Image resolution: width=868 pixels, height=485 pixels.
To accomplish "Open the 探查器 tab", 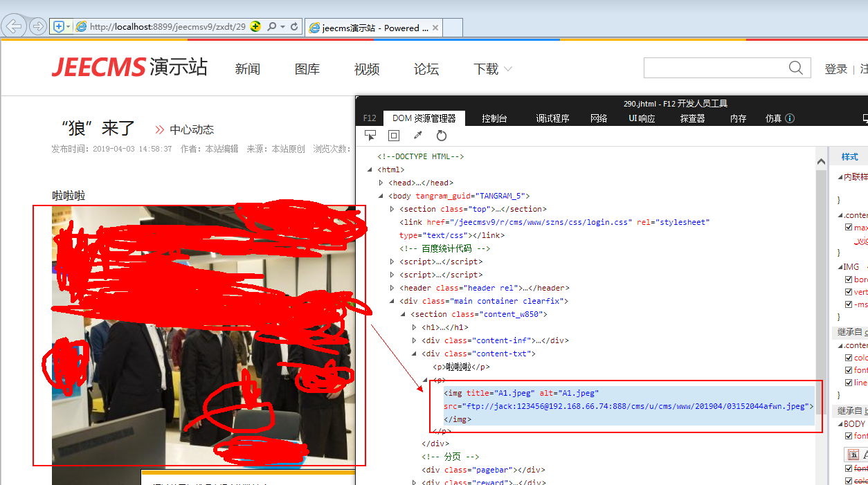I will [692, 118].
